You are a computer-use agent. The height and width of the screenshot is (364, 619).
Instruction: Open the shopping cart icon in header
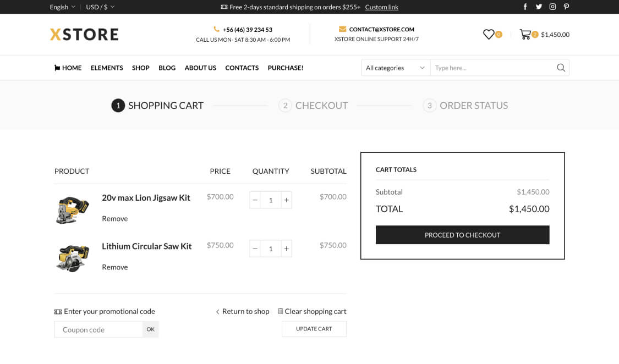[x=525, y=35]
